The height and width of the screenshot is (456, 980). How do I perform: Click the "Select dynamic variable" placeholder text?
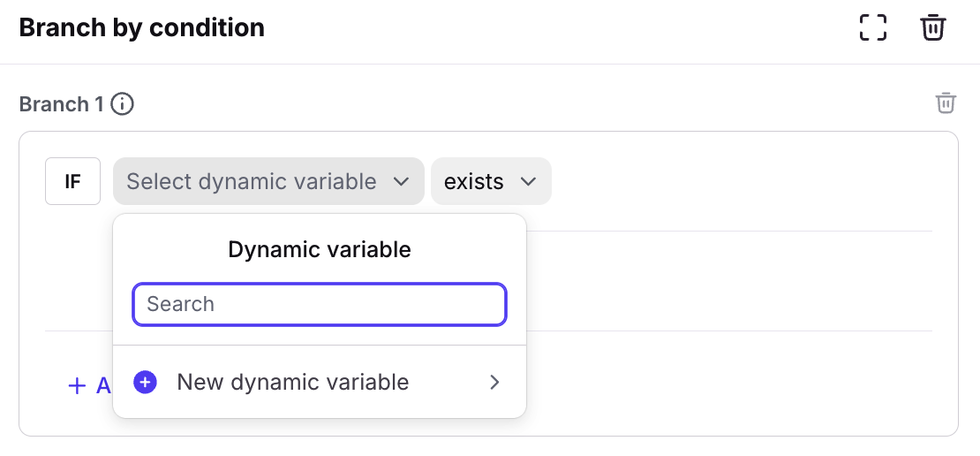(252, 181)
